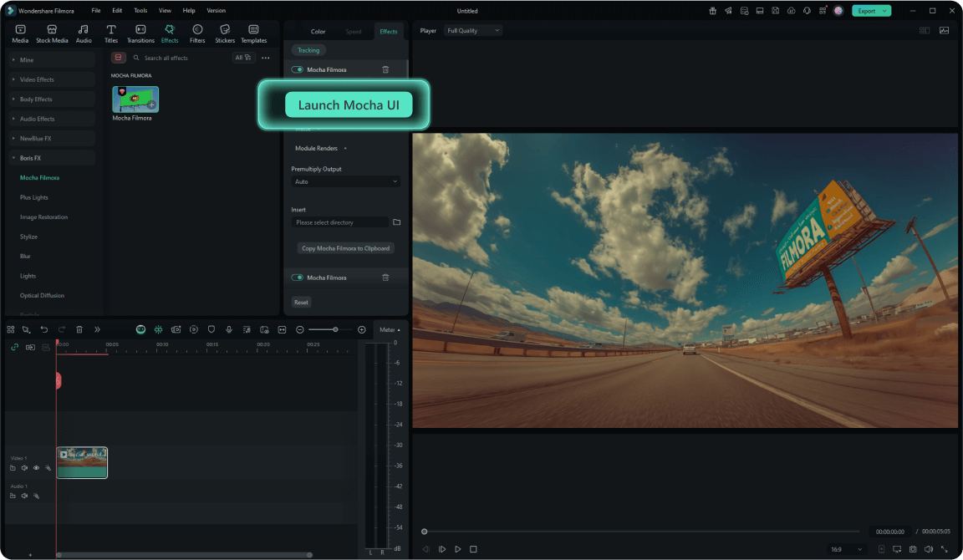Mute the Audio 1 track

pyautogui.click(x=24, y=496)
